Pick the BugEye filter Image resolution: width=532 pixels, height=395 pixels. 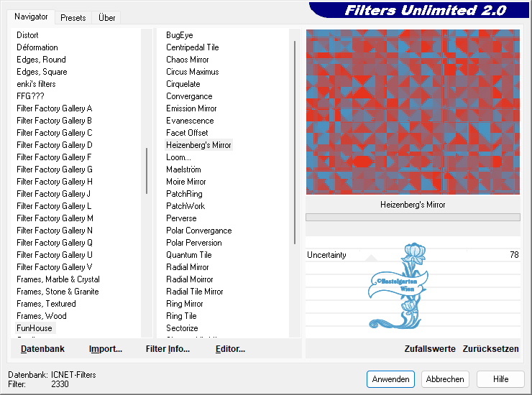[x=179, y=35]
